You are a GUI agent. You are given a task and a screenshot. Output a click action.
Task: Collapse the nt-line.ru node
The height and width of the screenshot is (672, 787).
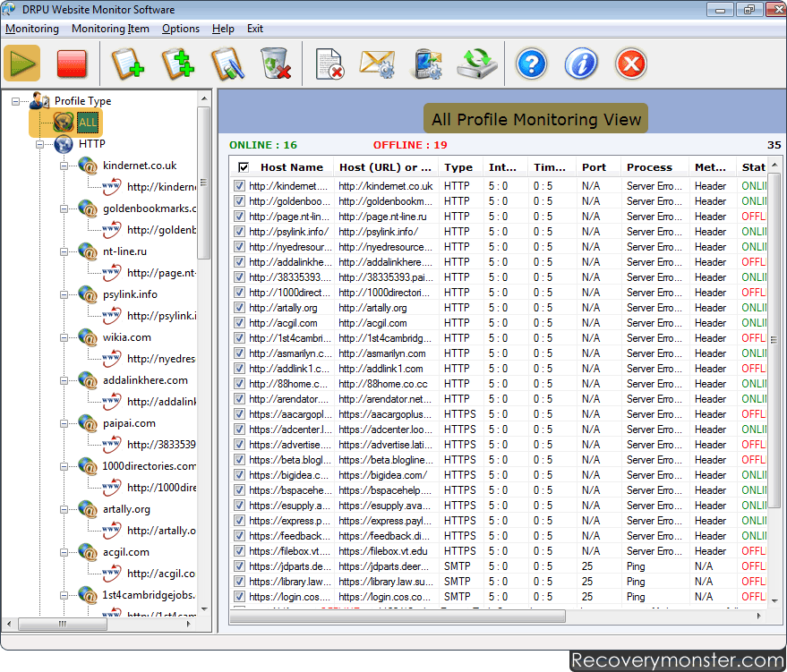coord(64,251)
